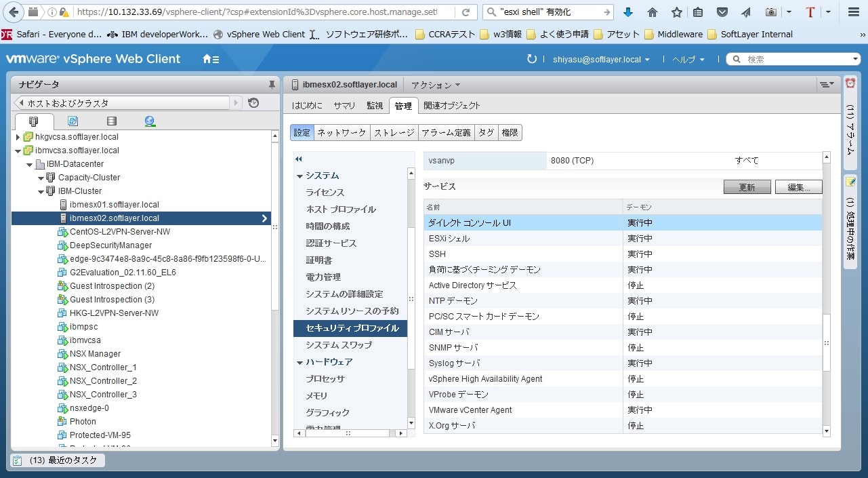Collapse the Capacity-Cluster tree node
The image size is (868, 478).
click(41, 178)
